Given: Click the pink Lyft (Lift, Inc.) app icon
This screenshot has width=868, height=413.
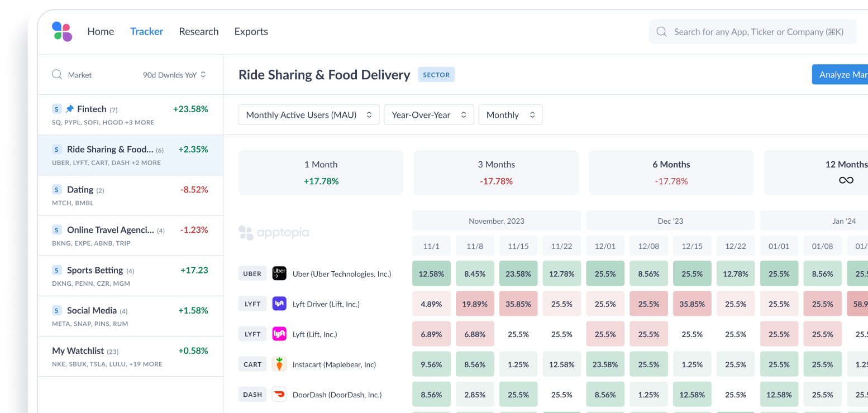Looking at the screenshot, I should click(279, 334).
